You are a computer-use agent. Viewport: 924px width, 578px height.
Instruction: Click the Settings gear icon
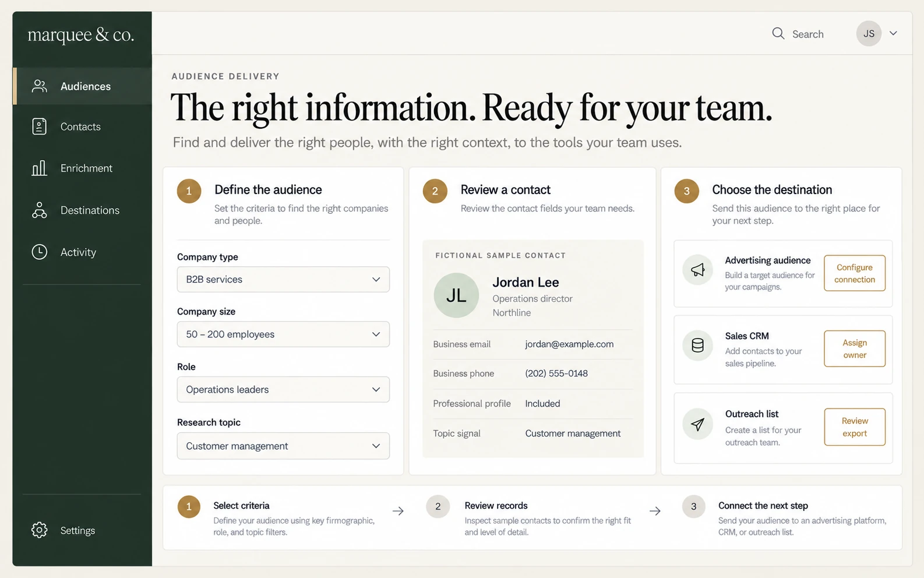pyautogui.click(x=40, y=530)
